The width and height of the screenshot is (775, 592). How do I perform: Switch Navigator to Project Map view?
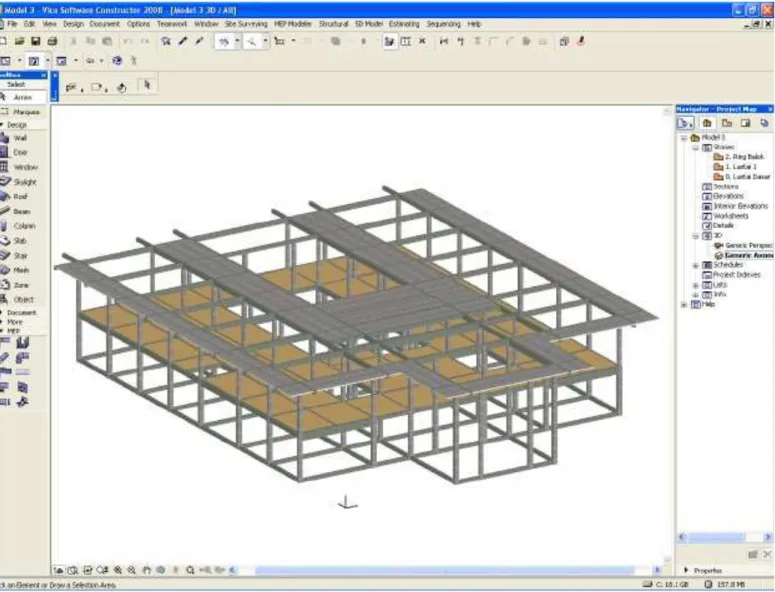[x=707, y=123]
